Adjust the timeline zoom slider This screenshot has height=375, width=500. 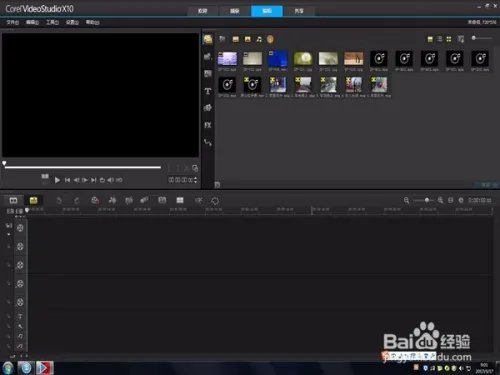pos(424,200)
